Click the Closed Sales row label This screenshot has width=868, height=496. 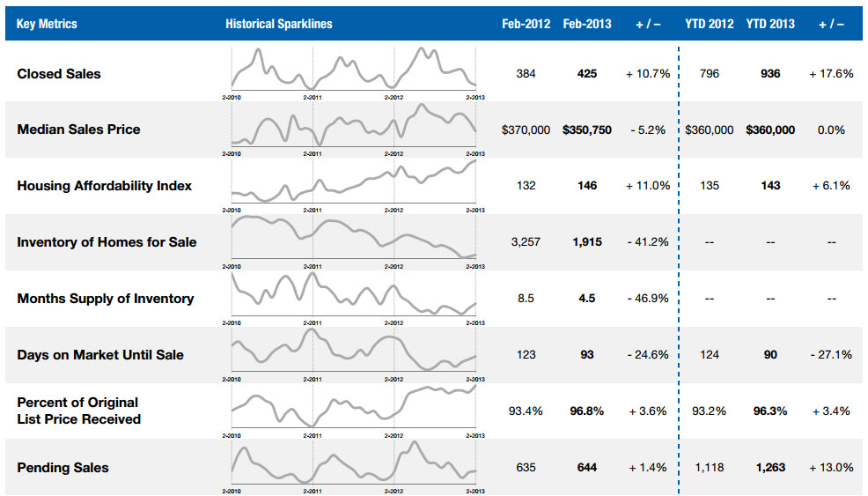pos(59,74)
